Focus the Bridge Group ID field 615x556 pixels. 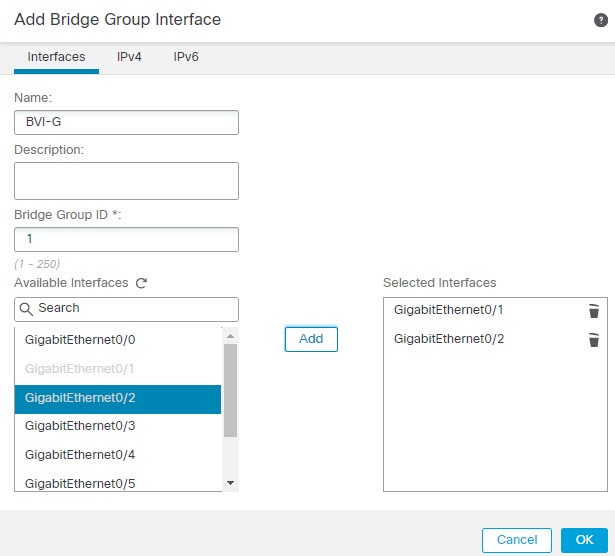tap(126, 239)
